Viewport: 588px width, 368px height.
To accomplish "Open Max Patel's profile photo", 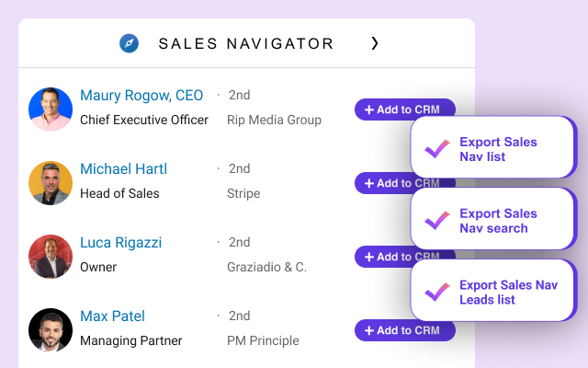I will coord(51,330).
